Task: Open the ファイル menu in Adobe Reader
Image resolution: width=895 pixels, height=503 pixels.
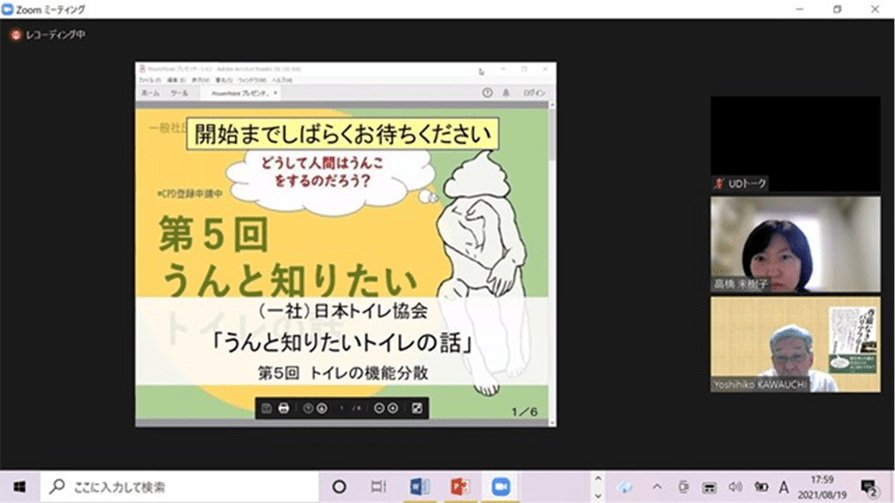Action: 150,80
